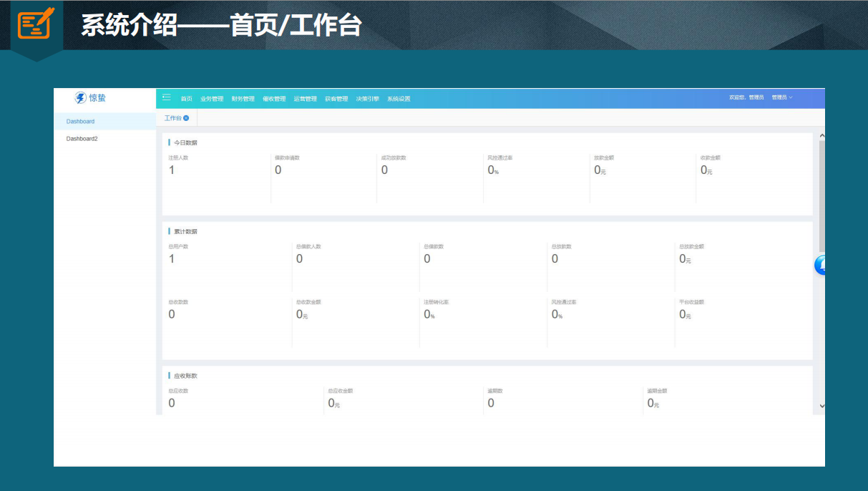Screen dimensions: 868x491
Task: Open the 决策引擎 menu
Action: click(x=367, y=99)
